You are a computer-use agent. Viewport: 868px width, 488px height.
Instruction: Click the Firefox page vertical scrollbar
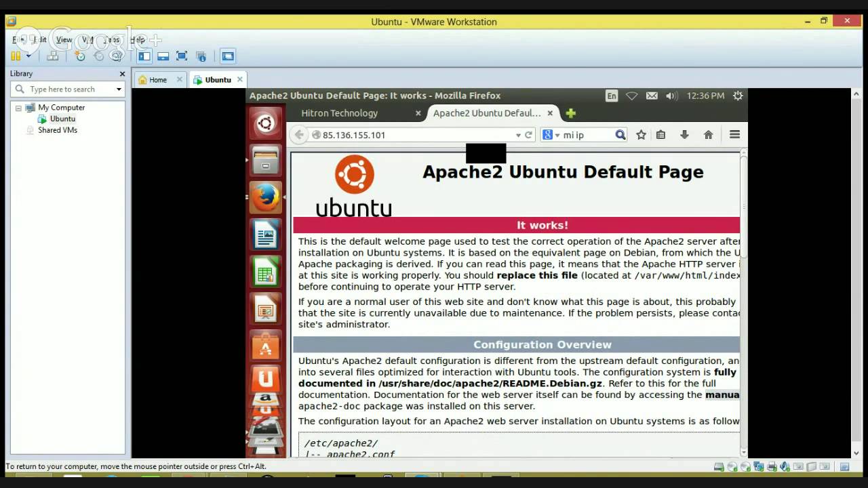point(744,303)
